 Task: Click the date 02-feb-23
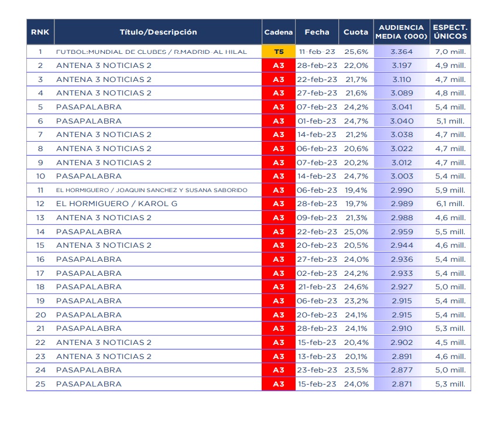point(317,273)
